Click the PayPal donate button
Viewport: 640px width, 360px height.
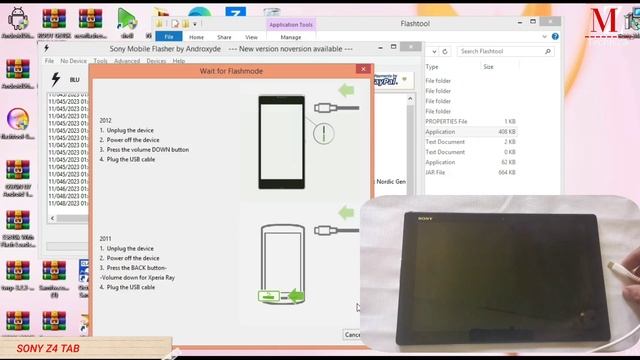(x=386, y=80)
